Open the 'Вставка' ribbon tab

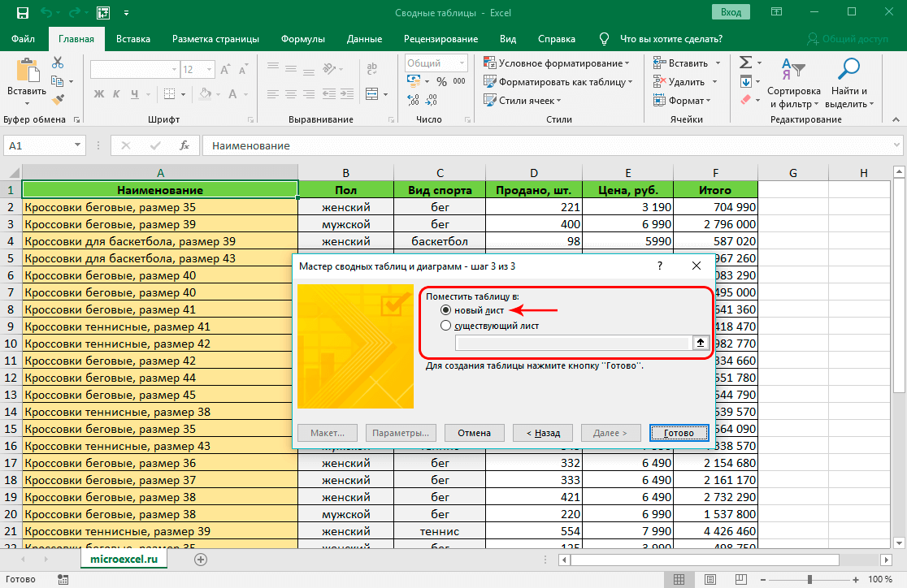133,39
